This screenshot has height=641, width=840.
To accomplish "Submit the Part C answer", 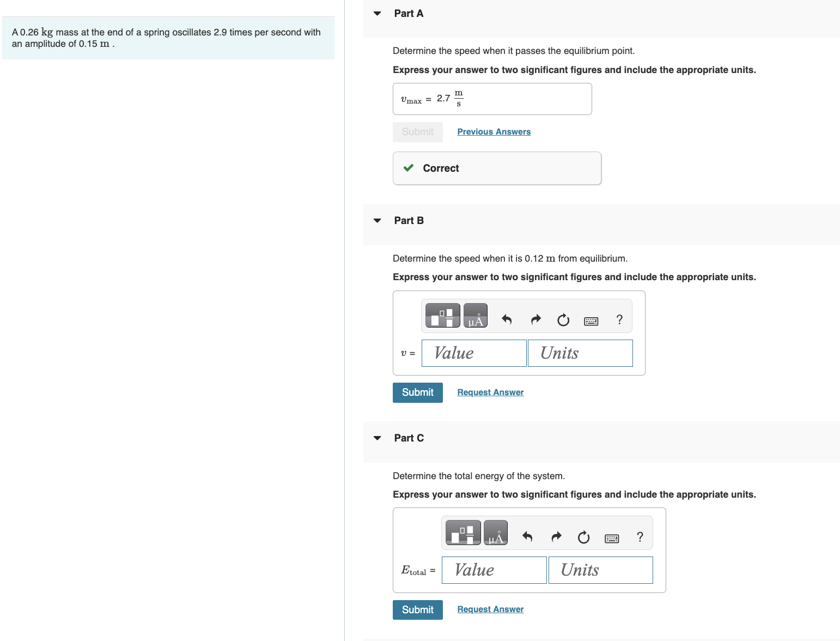I will coord(417,609).
